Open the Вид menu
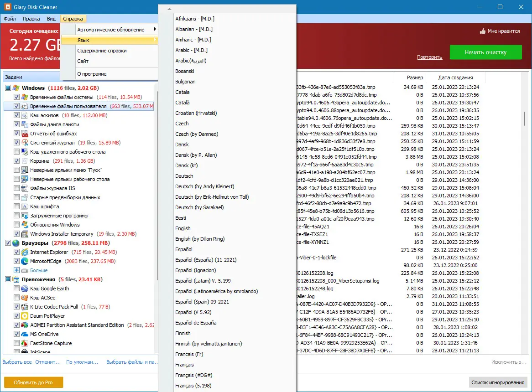This screenshot has width=532, height=392. pos(51,19)
